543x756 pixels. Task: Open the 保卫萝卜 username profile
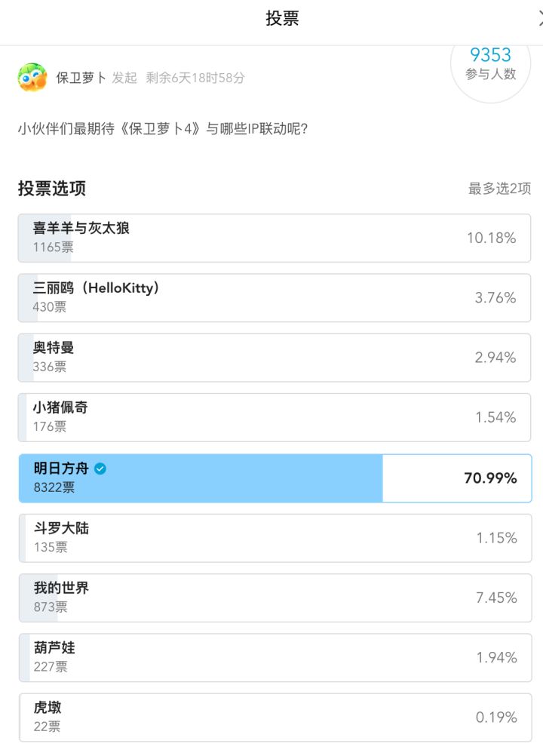click(81, 78)
